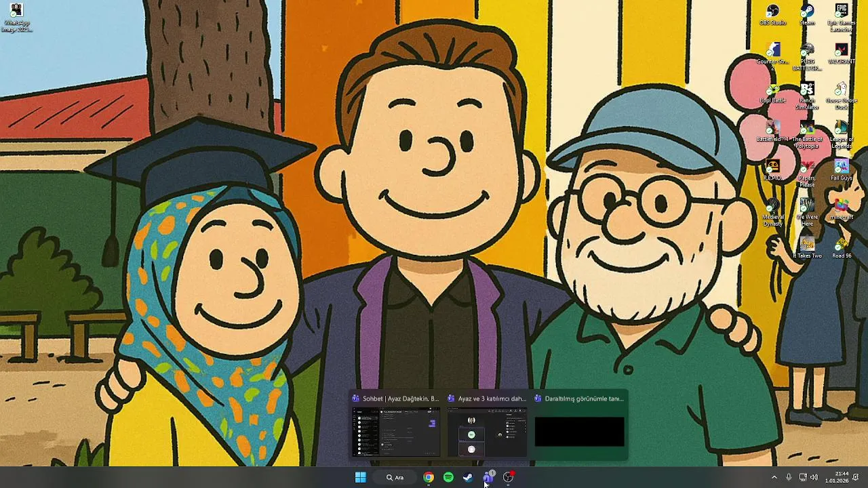Open the clock showing 21:44
Image resolution: width=868 pixels, height=488 pixels.
coord(838,477)
